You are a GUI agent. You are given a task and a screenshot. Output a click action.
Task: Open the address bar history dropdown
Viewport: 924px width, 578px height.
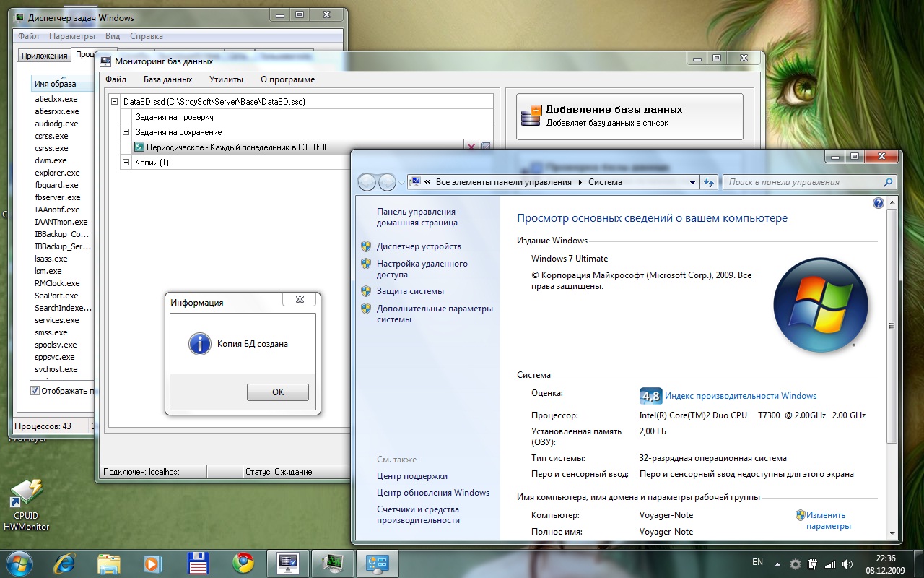coord(693,183)
